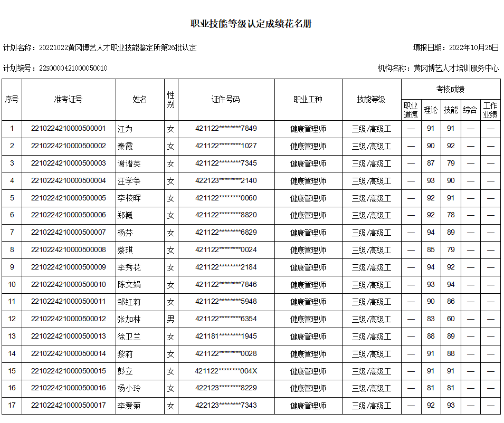Select the 技能等级 column header
The width and height of the screenshot is (504, 423).
[371, 99]
